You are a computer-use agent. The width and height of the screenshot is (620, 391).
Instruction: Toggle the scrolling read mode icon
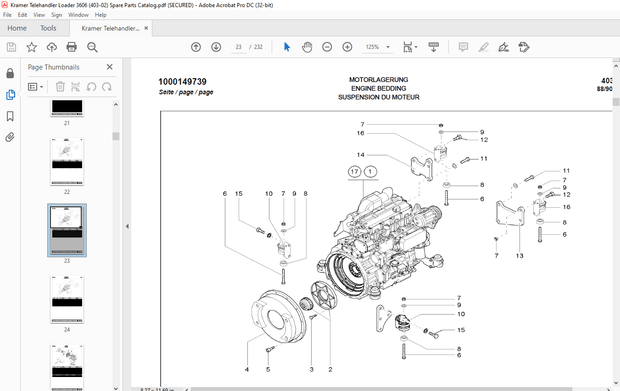click(x=433, y=47)
